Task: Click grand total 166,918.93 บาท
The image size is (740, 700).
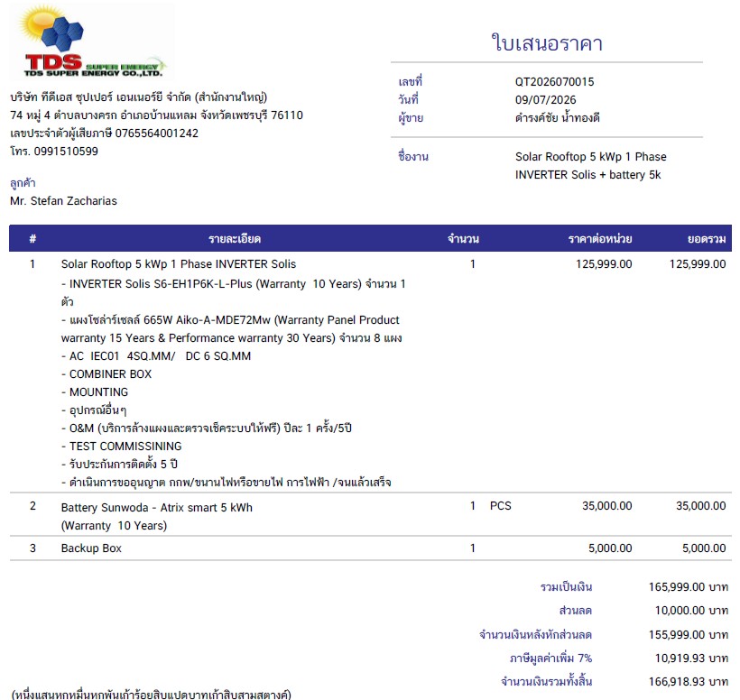Action: click(x=689, y=682)
